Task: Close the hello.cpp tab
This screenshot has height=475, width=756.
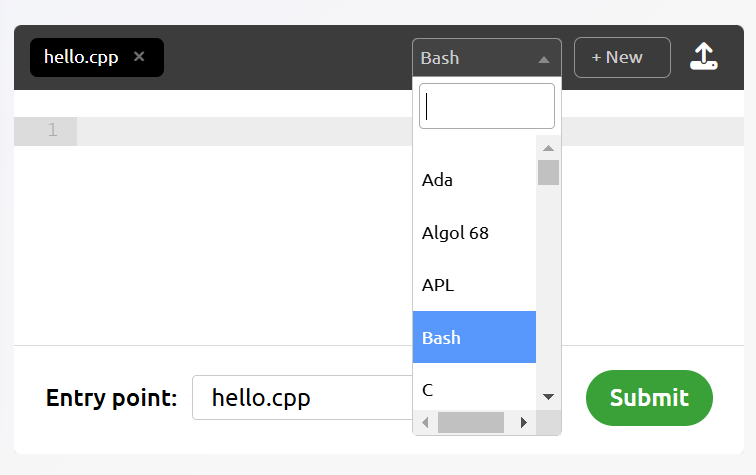Action: point(139,57)
